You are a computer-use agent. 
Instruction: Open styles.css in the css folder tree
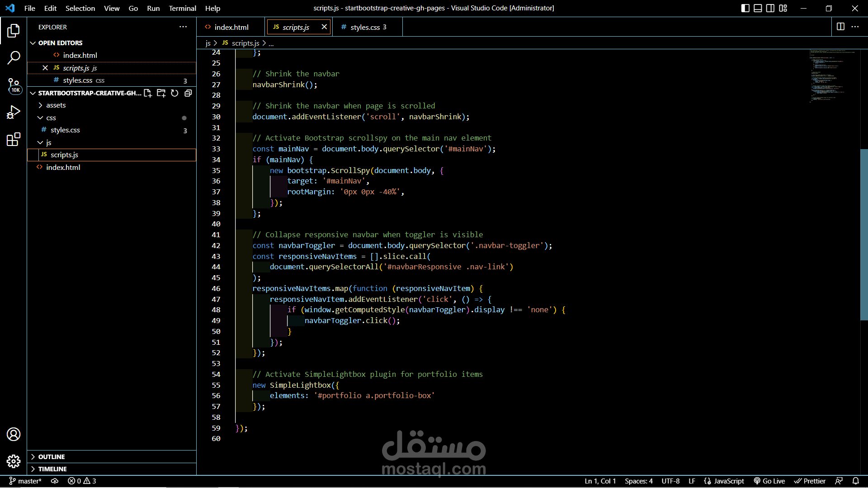[112, 130]
